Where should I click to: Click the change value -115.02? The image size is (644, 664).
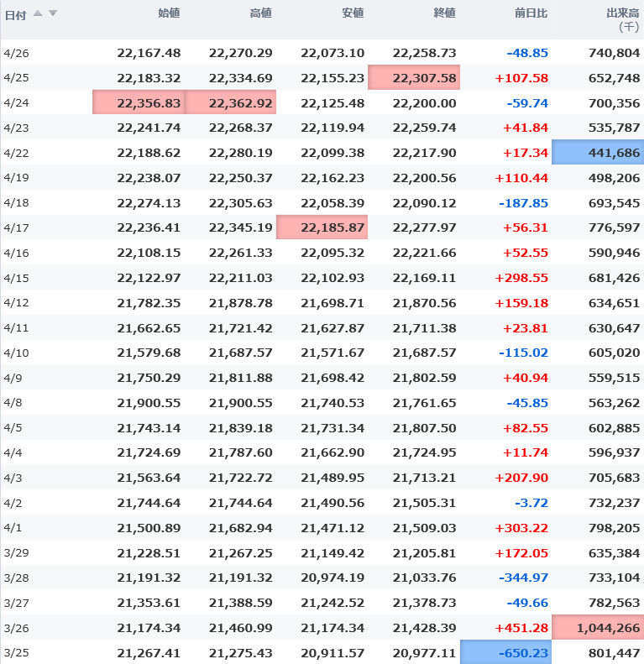[524, 353]
